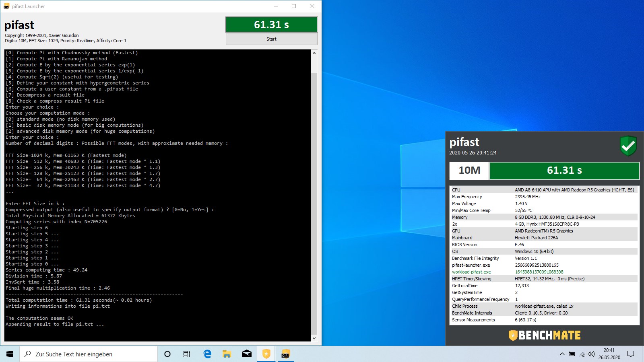Viewport: 644px width, 362px height.
Task: Close the pifast Launcher window
Action: pyautogui.click(x=312, y=6)
